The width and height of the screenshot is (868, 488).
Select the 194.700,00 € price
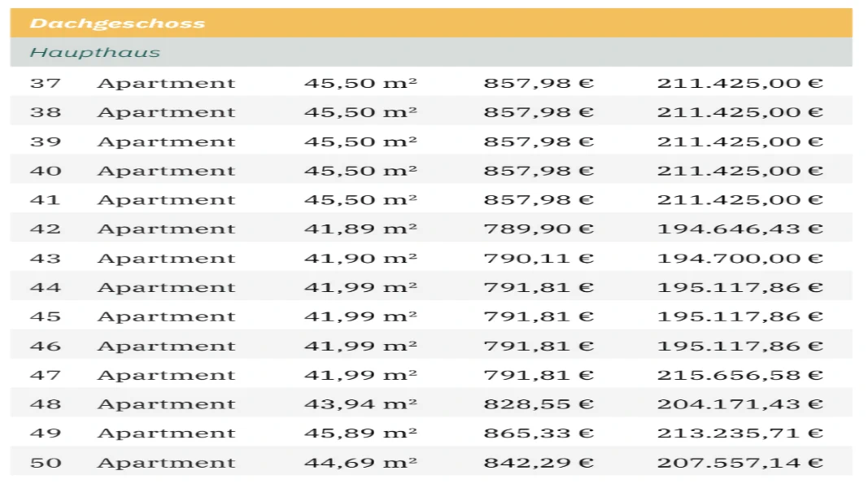(739, 259)
